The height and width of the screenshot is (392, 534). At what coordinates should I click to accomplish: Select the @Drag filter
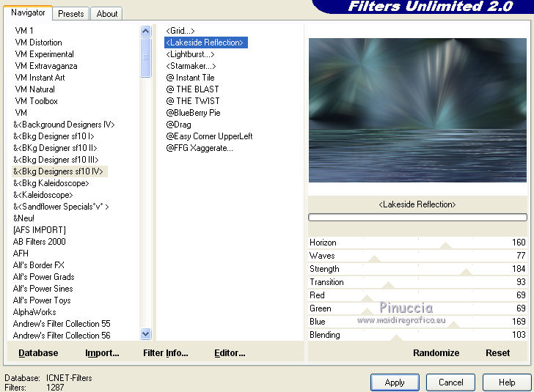pyautogui.click(x=178, y=125)
